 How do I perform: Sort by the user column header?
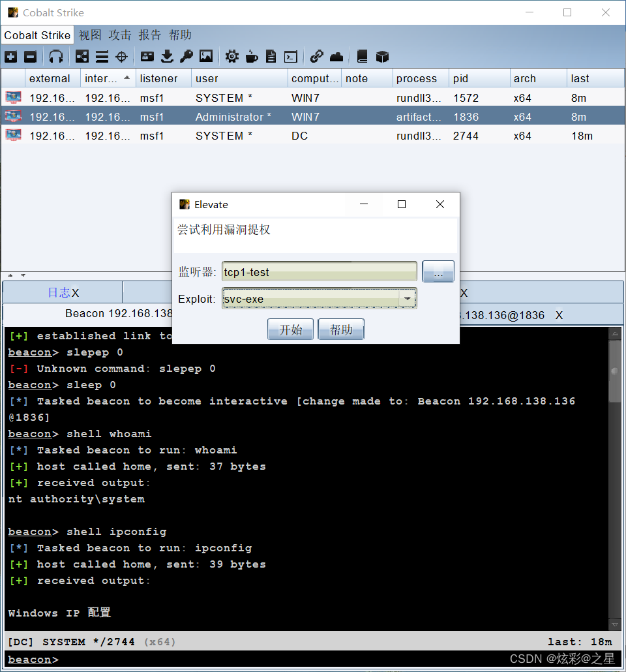[239, 78]
